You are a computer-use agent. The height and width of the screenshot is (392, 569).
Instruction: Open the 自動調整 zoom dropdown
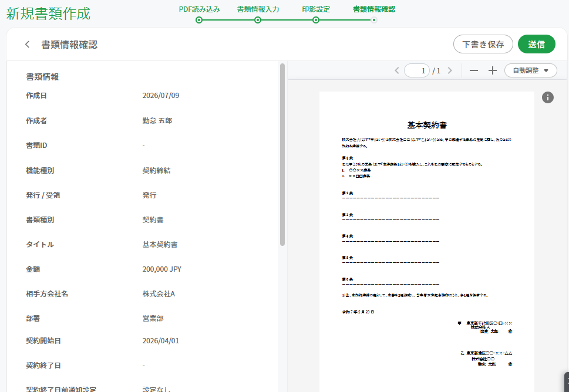pos(530,70)
